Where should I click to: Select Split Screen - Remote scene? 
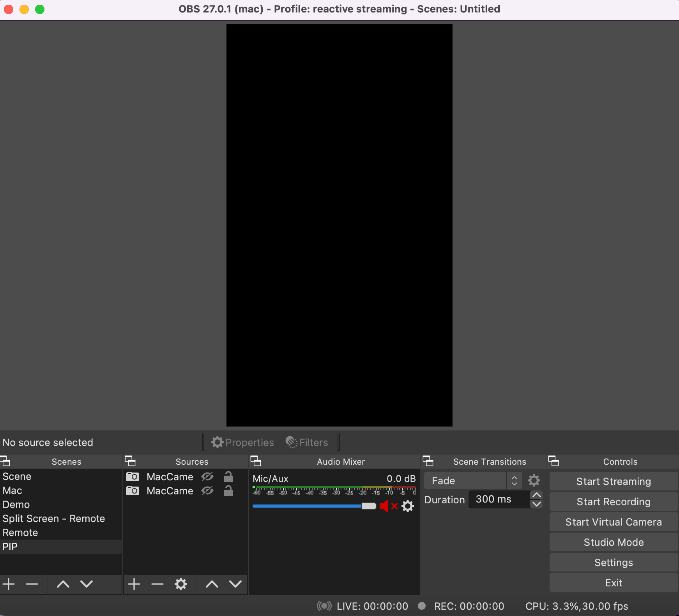click(61, 519)
